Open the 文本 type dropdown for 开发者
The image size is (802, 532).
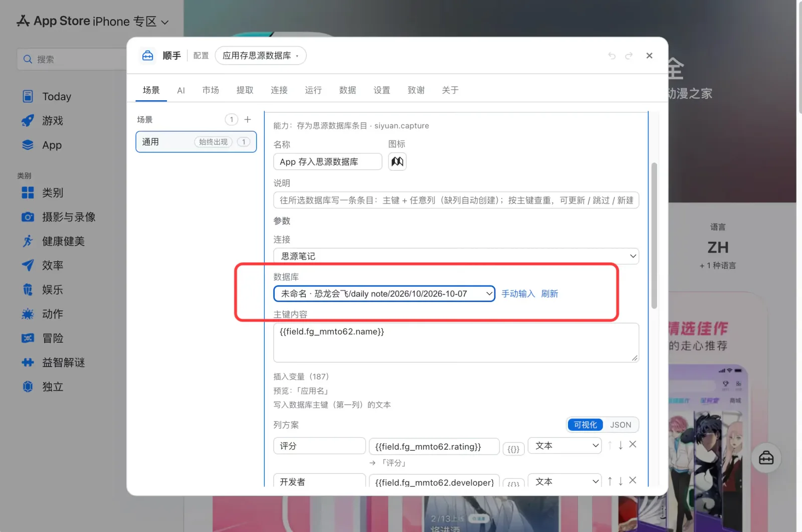tap(565, 481)
